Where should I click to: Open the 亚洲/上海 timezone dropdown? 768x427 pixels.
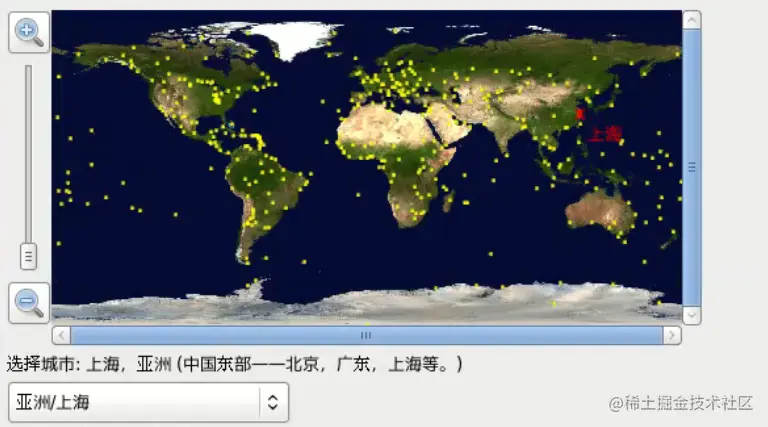coord(148,403)
